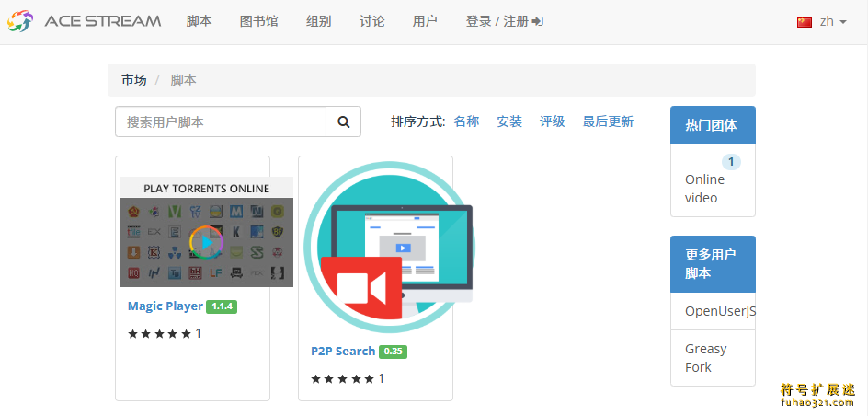Click the 脚本 breadcrumb item
This screenshot has height=416, width=868.
[183, 80]
